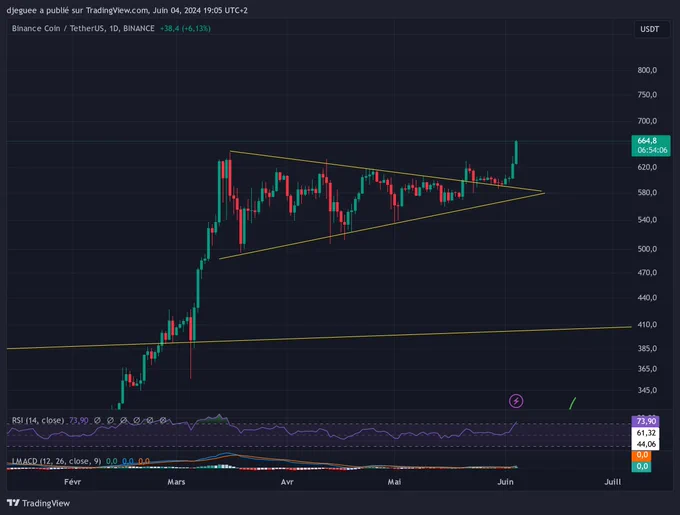This screenshot has width=680, height=515.
Task: Click the blue LMACD line value 0,0
Action: tap(128, 461)
